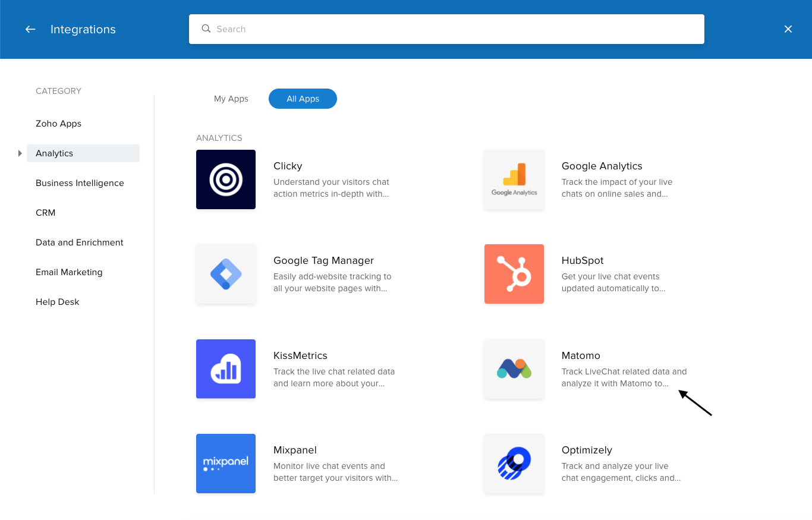
Task: Click the Mixpanel app title
Action: [295, 450]
